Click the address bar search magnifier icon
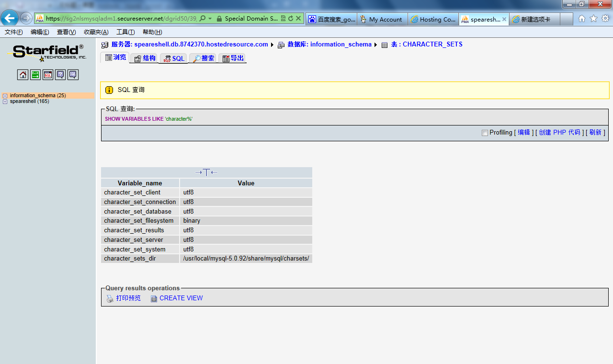 (x=202, y=19)
